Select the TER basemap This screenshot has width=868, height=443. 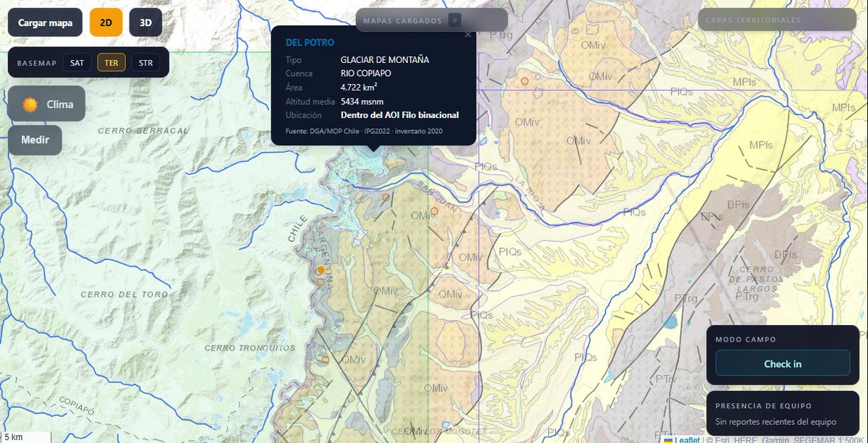coord(111,62)
